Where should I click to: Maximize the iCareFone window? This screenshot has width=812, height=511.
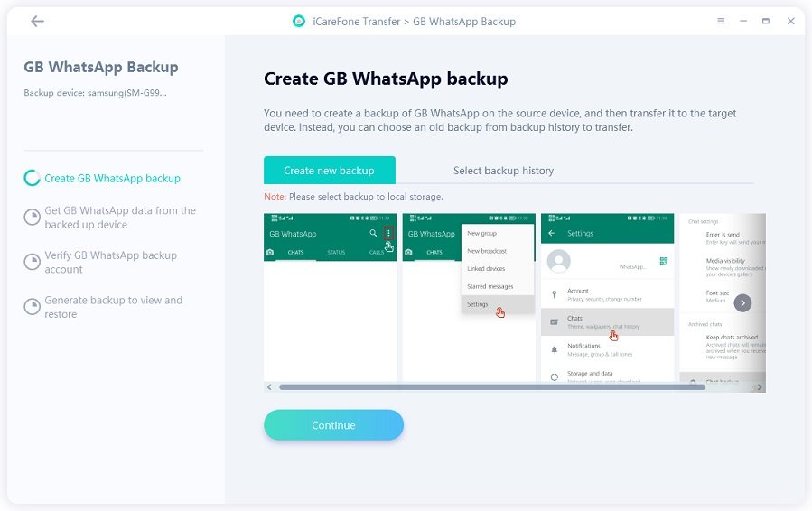766,22
